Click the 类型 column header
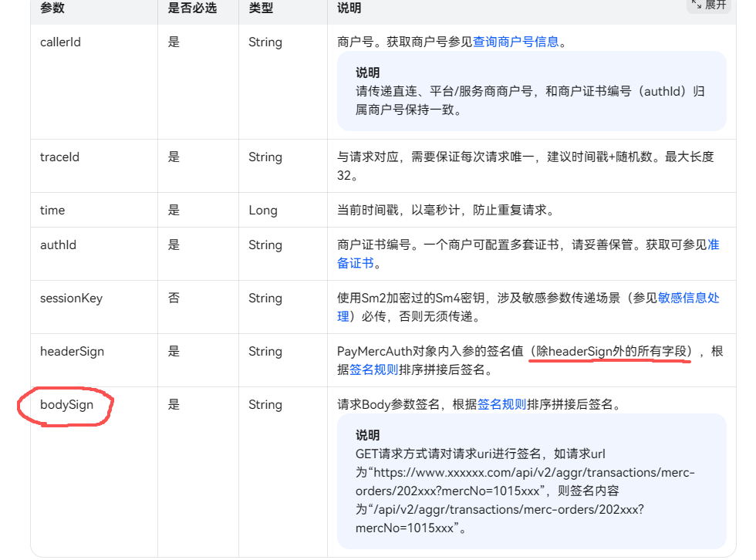 261,8
